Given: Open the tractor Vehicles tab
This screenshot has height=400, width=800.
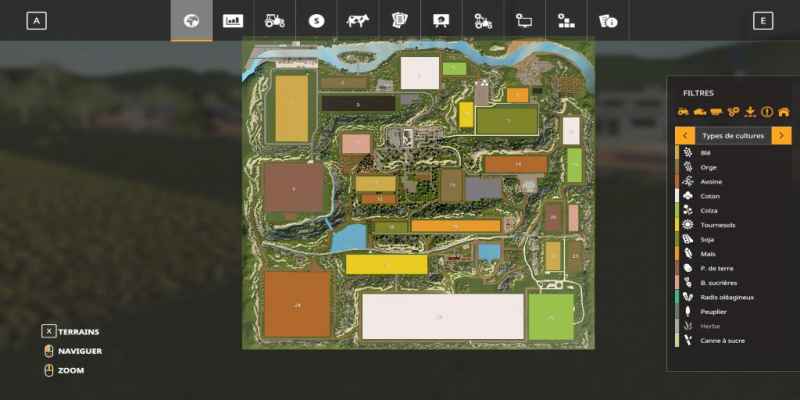Looking at the screenshot, I should pos(274,20).
